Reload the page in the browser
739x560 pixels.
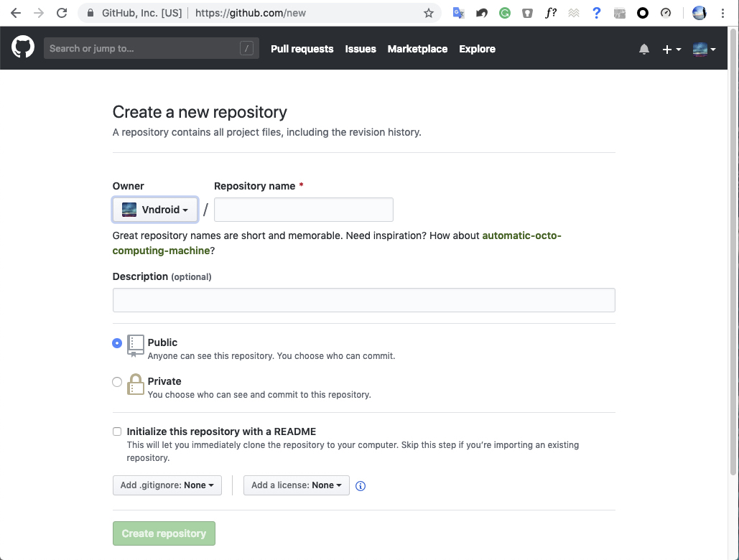point(62,13)
